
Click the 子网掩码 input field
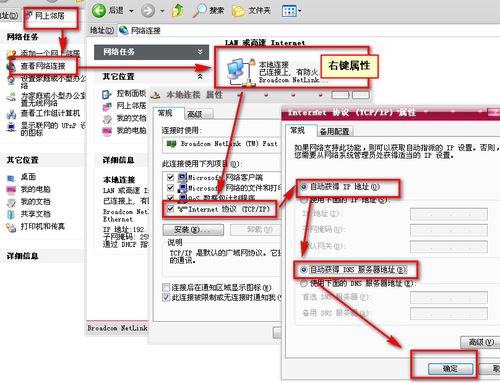click(449, 230)
